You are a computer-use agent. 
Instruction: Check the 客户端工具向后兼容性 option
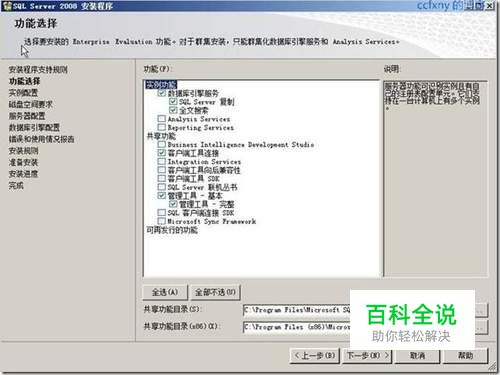coord(162,170)
